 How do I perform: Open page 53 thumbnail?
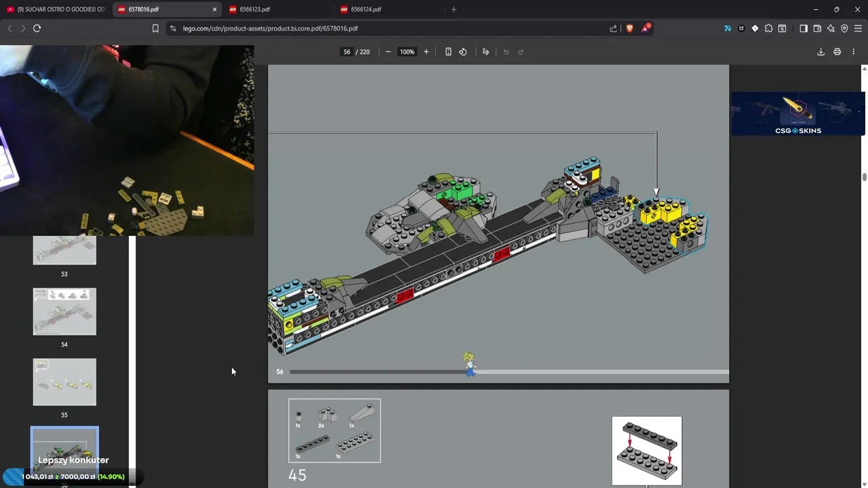click(x=64, y=250)
